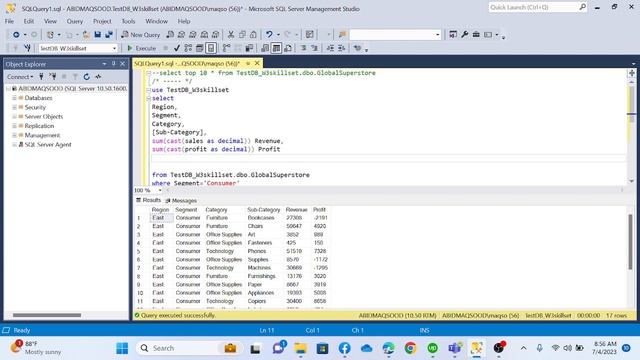Click Comment out selected lines icon
The height and width of the screenshot is (360, 640).
(x=303, y=48)
